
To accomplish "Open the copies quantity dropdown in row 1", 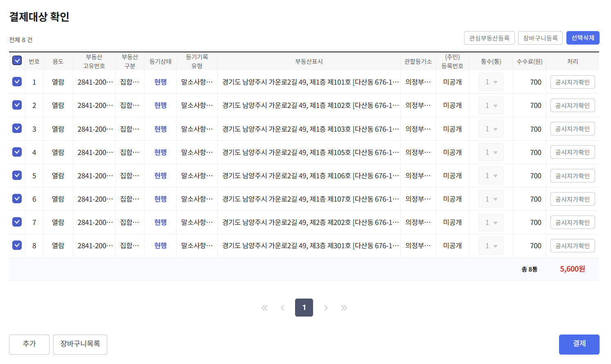I will click(491, 82).
